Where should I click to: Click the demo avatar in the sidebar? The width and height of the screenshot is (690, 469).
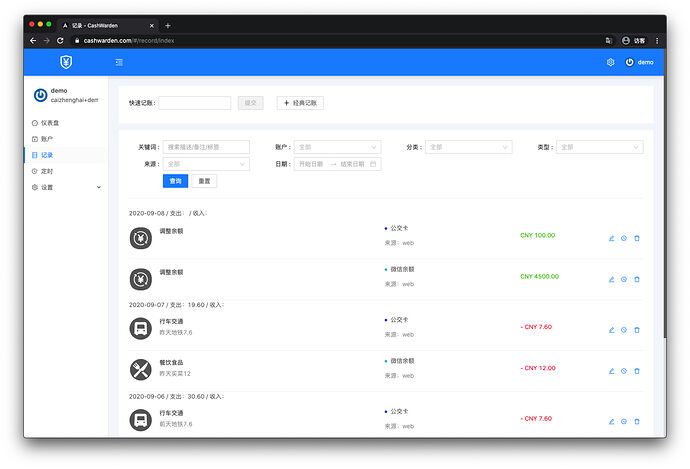(40, 95)
